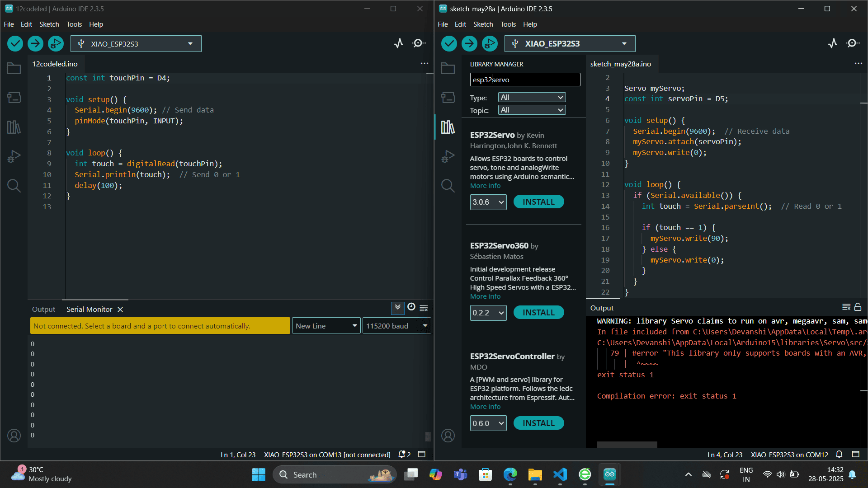Verify sketch in sketch_may28a window
The height and width of the screenshot is (488, 868).
click(449, 43)
